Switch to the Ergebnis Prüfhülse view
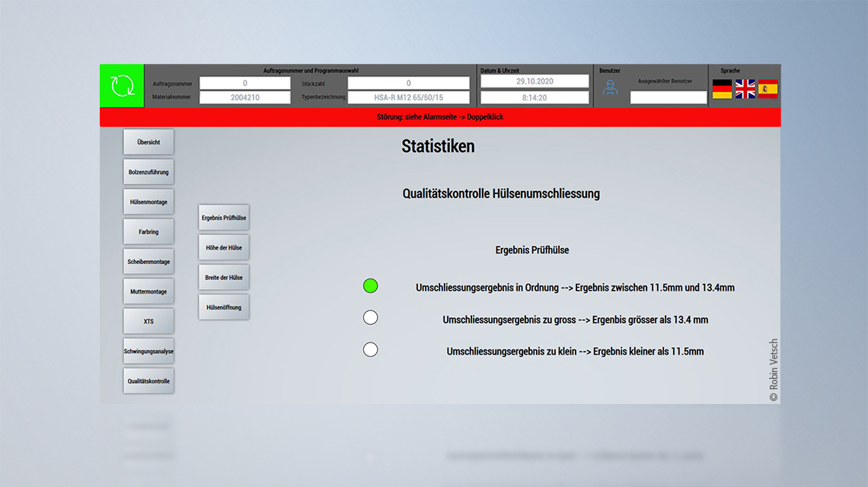This screenshot has width=868, height=487. (x=223, y=217)
